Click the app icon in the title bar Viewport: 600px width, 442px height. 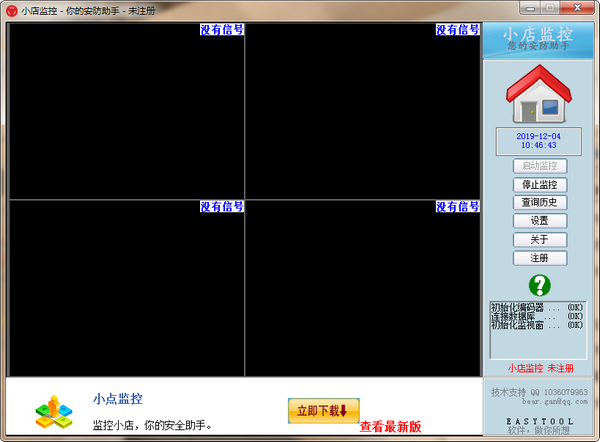(12, 10)
